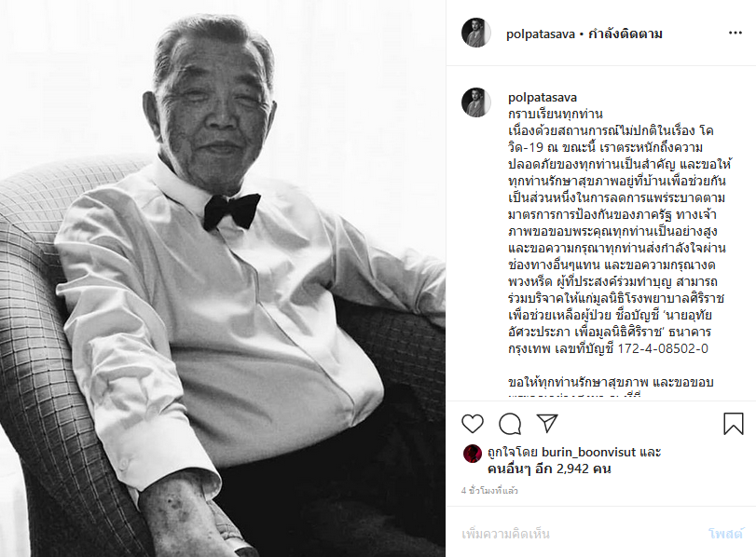756x557 pixels.
Task: Click the โพสต์ post comment button
Action: [725, 534]
